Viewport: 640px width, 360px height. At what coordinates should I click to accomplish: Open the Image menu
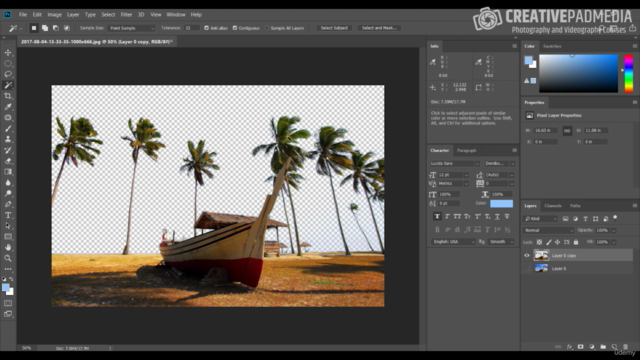[x=54, y=15]
